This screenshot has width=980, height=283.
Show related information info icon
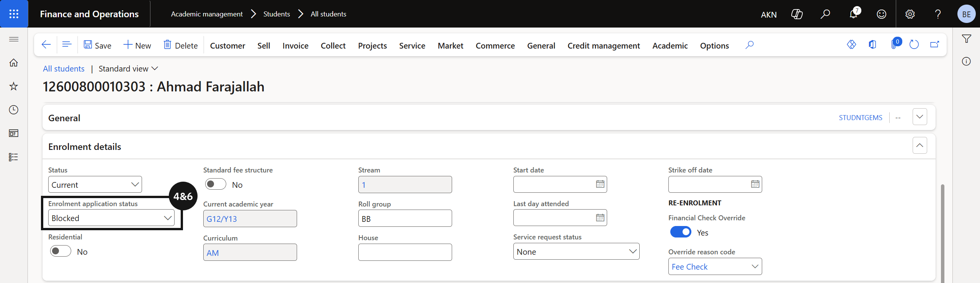966,61
